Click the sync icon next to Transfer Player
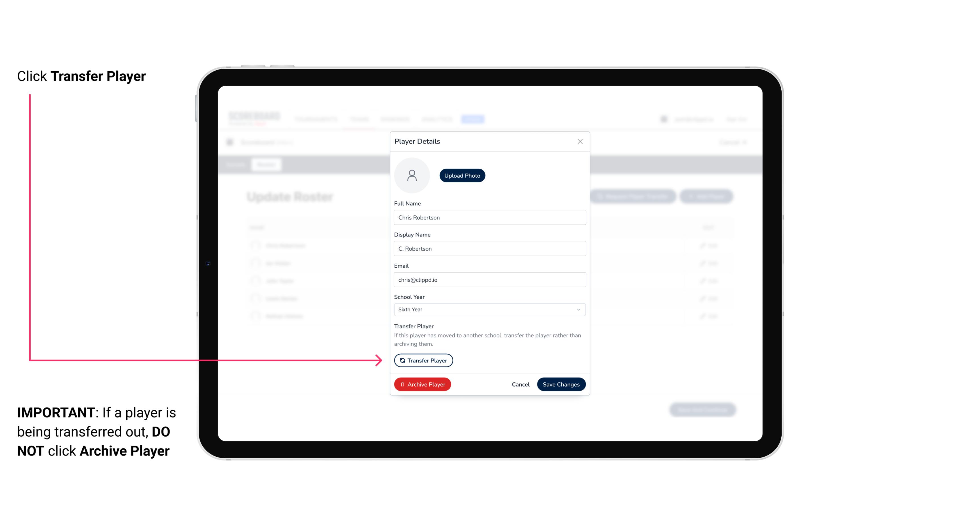Image resolution: width=980 pixels, height=527 pixels. pos(401,360)
